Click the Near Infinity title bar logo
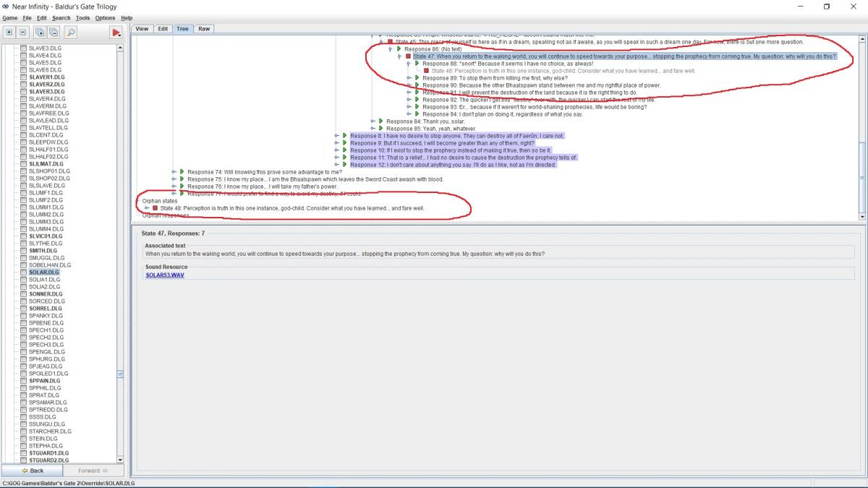Image resolution: width=868 pixels, height=488 pixels. click(6, 6)
